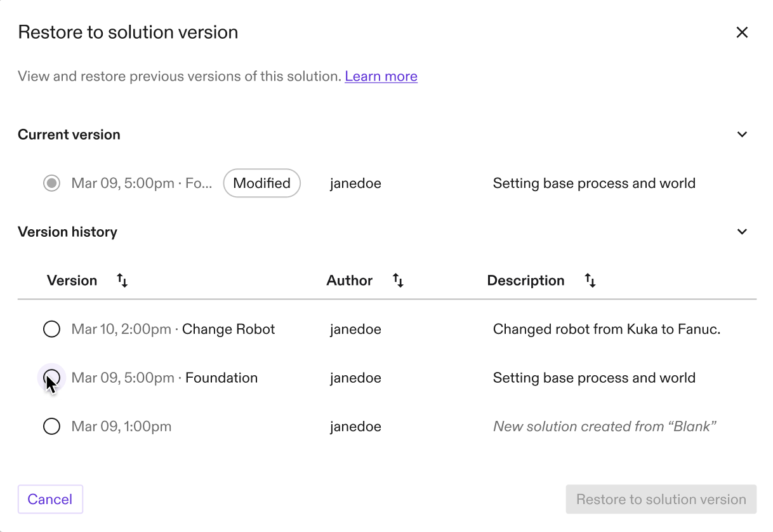Close the Restore to solution version dialog
The width and height of the screenshot is (773, 532).
coord(742,32)
